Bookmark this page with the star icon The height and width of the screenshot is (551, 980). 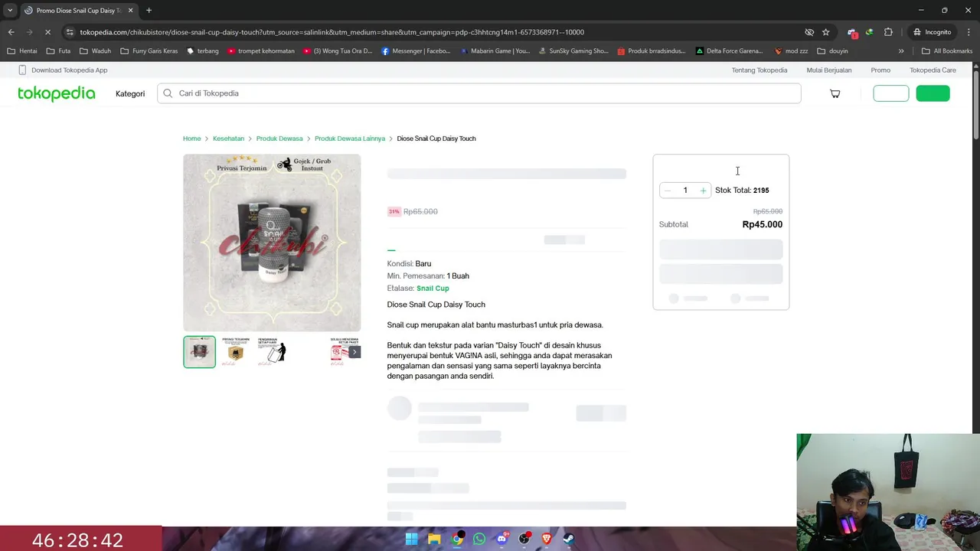[x=825, y=32]
